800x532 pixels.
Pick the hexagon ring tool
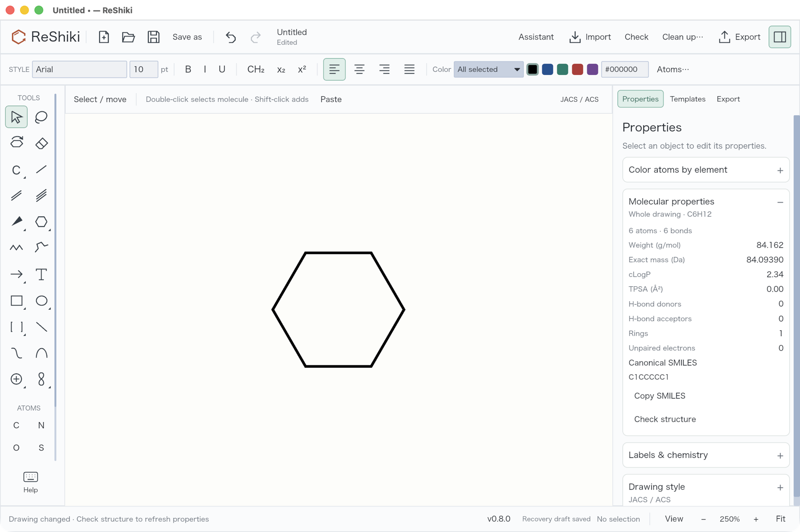pyautogui.click(x=41, y=221)
